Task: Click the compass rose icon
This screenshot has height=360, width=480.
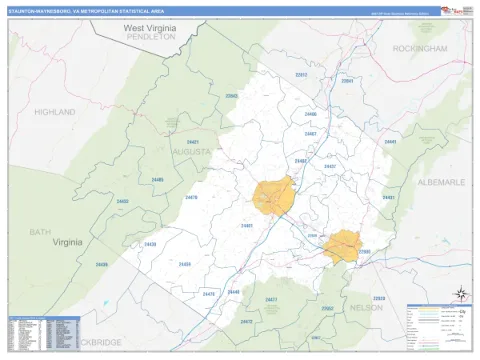Action: (x=462, y=294)
